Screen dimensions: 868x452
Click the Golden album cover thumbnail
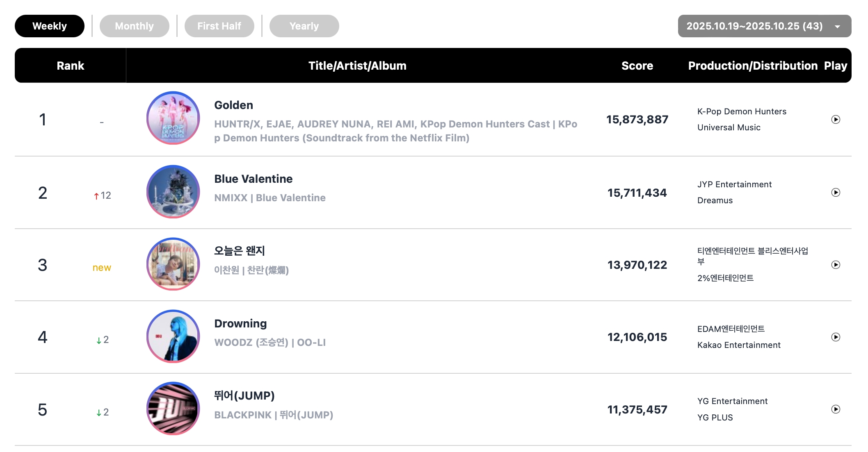pos(173,118)
